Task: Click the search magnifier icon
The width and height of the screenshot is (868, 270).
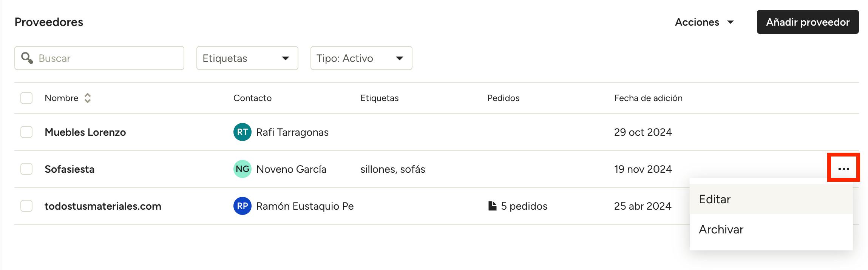Action: 27,58
